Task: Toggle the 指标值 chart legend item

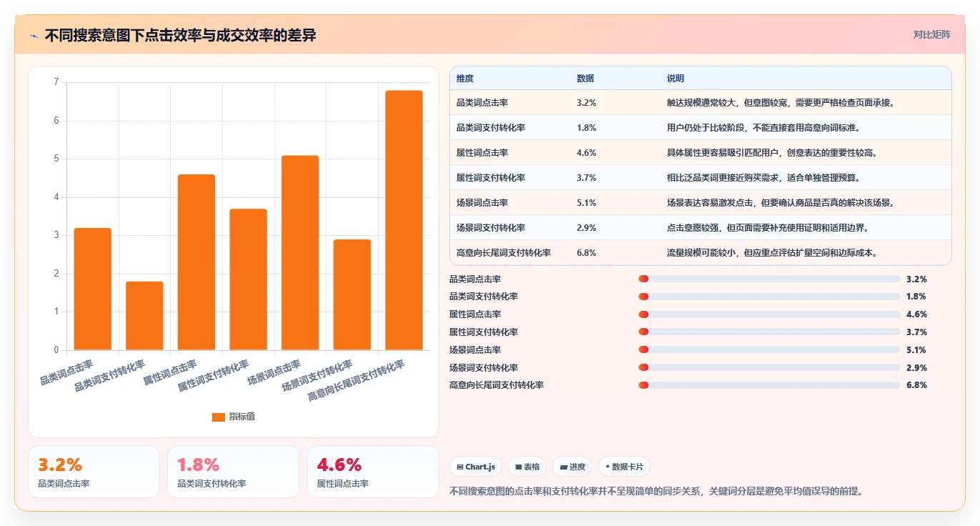Action: point(234,417)
